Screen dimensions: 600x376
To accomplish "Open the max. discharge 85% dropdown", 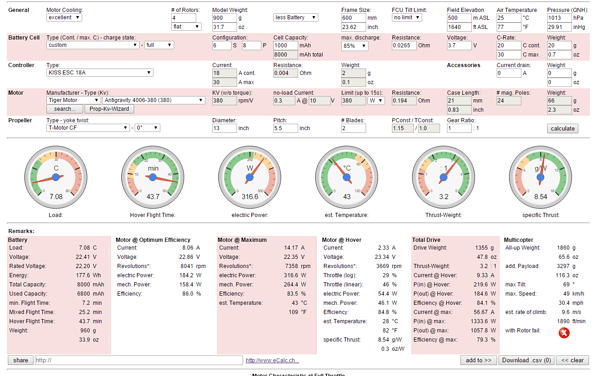I will coord(355,46).
